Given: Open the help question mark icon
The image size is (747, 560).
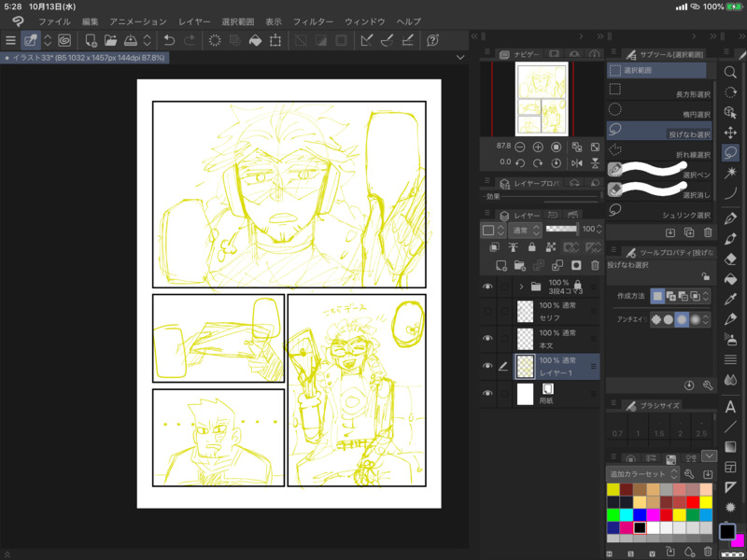Looking at the screenshot, I should pos(432,40).
